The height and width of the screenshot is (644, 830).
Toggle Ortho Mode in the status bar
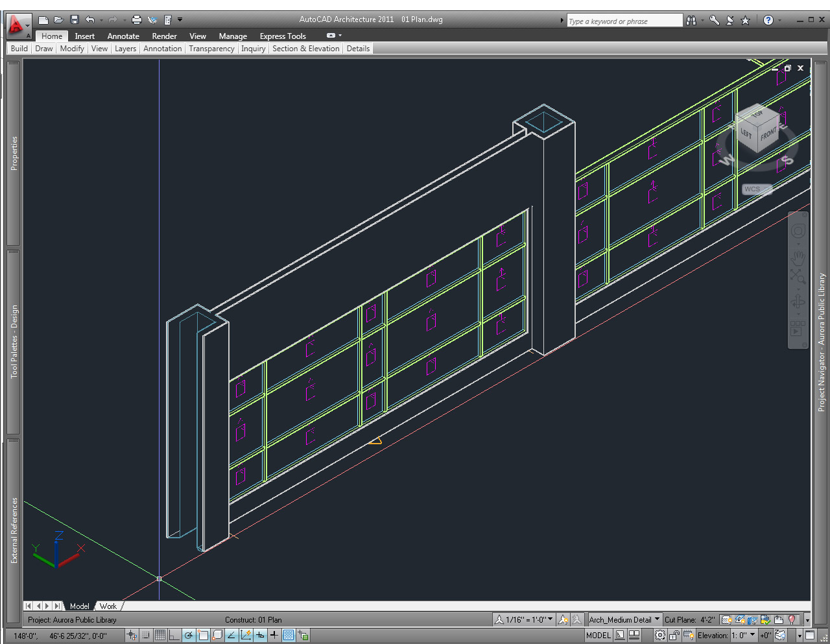click(x=174, y=636)
